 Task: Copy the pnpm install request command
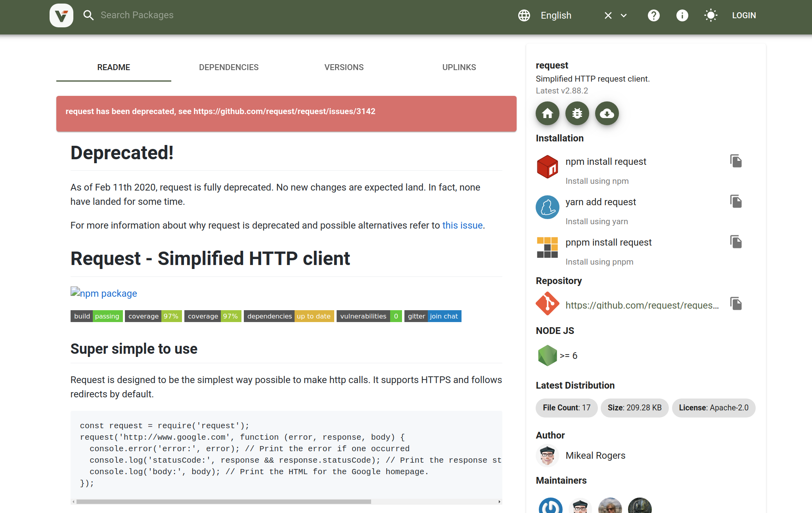coord(736,242)
